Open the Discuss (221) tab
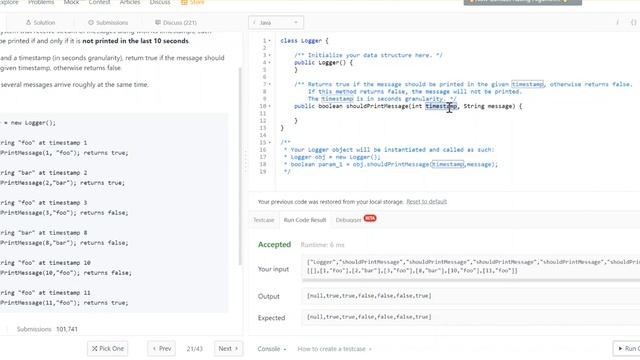Image resolution: width=640 pixels, height=360 pixels. click(x=176, y=22)
